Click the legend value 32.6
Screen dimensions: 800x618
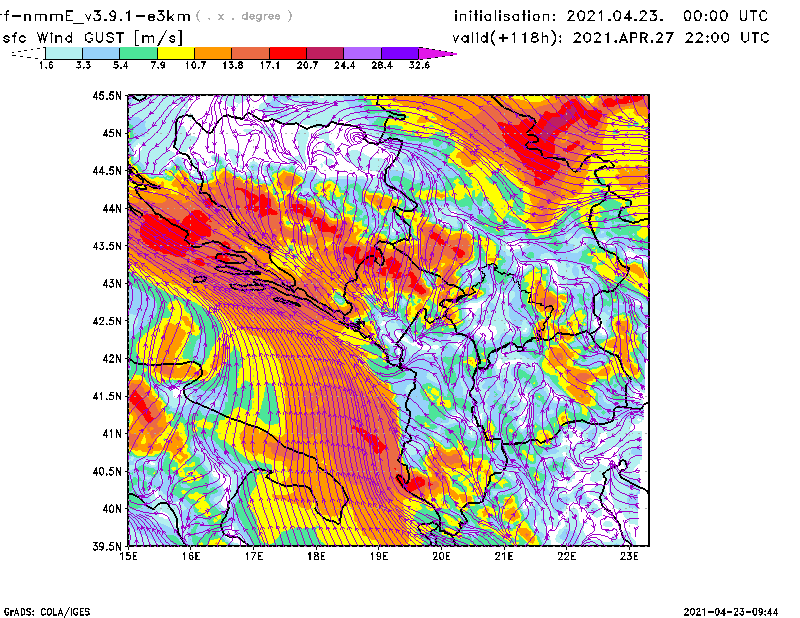pos(419,65)
